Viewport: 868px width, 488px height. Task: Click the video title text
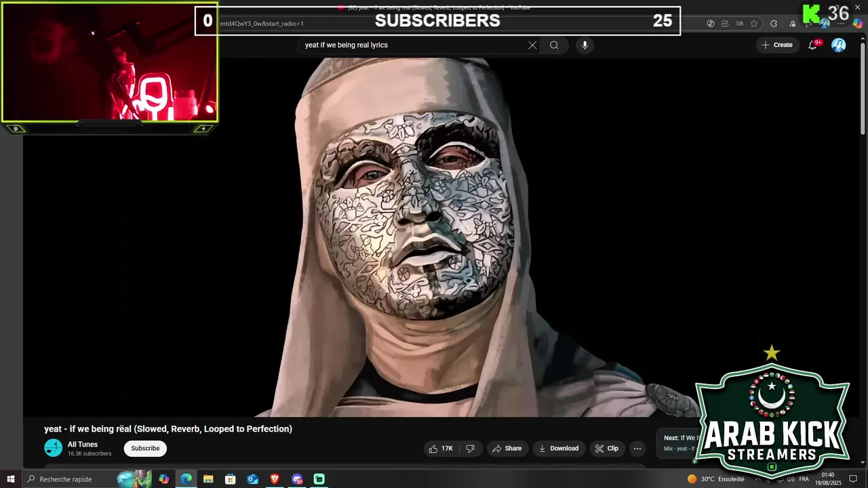(x=168, y=429)
